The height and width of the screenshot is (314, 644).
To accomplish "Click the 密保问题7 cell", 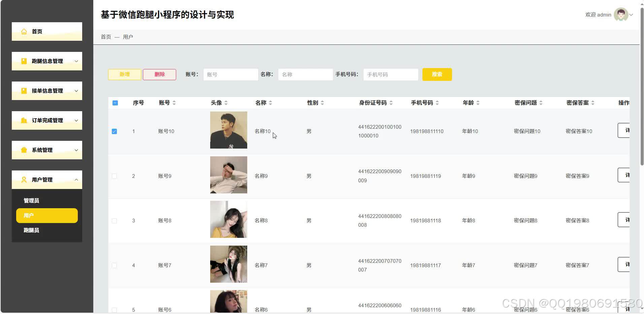I will 525,265.
